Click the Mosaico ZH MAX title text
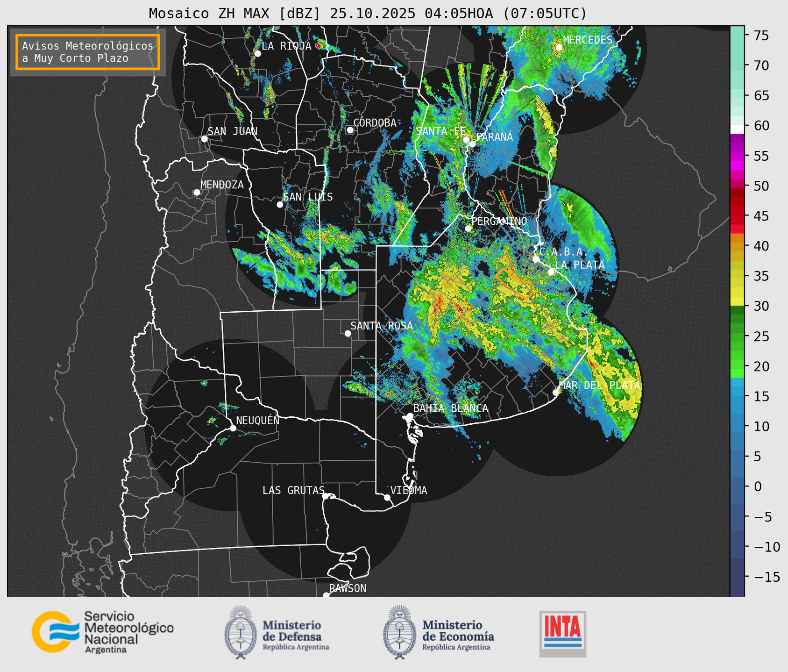 pos(368,14)
